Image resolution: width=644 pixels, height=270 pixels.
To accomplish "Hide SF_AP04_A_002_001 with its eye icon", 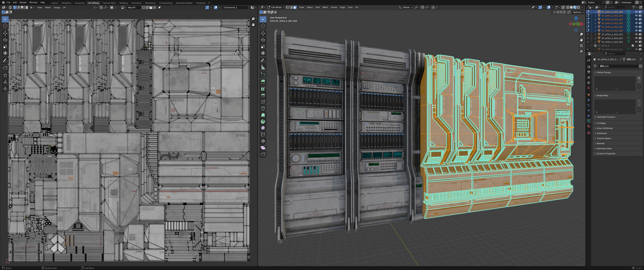I will pos(636,34).
